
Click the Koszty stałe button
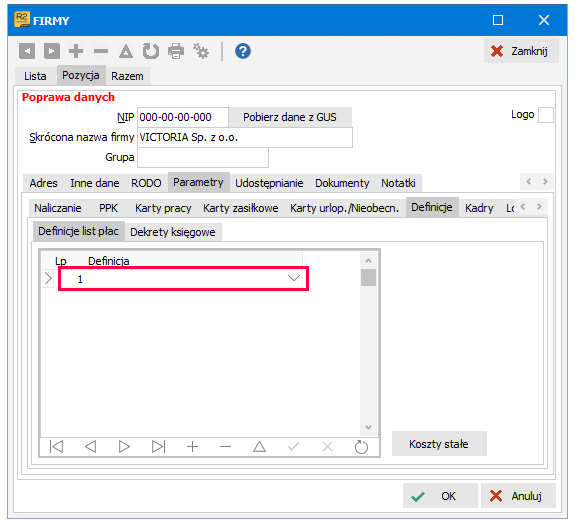[439, 443]
